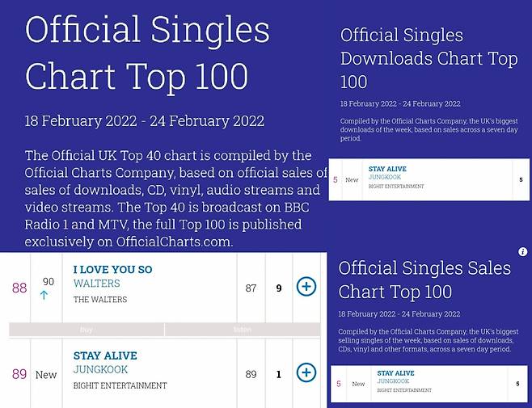Expand the I Love You So row plus icon

coord(306,287)
